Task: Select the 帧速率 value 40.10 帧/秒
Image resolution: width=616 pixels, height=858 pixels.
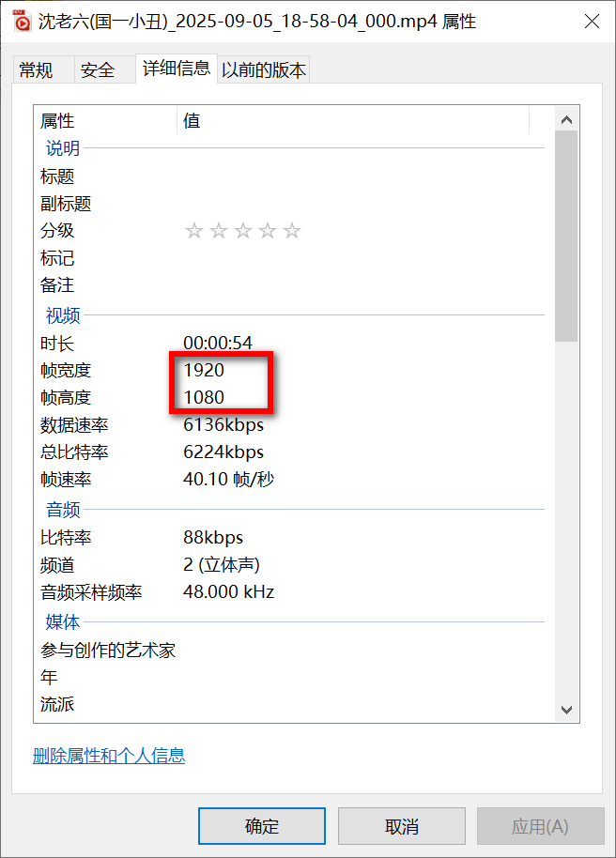Action: point(228,480)
